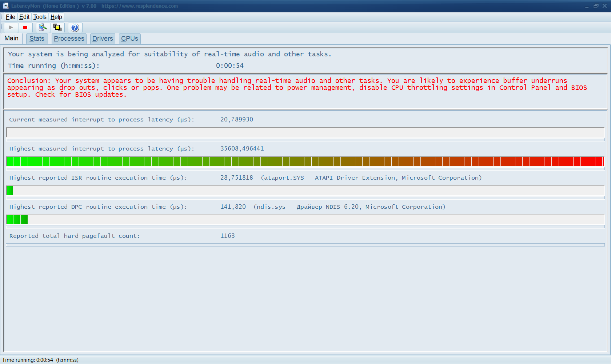611x364 pixels.
Task: Stop the latency monitor with the red square
Action: pos(25,27)
